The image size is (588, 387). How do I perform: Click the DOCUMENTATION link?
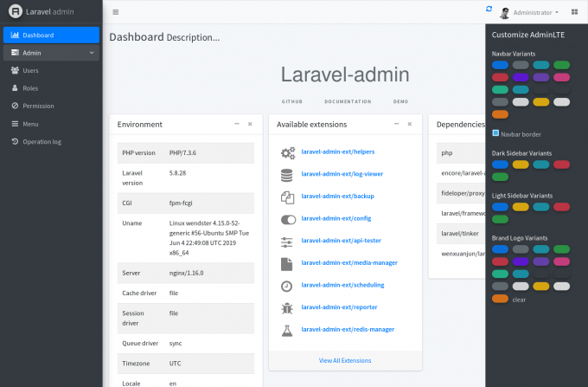[x=348, y=101]
